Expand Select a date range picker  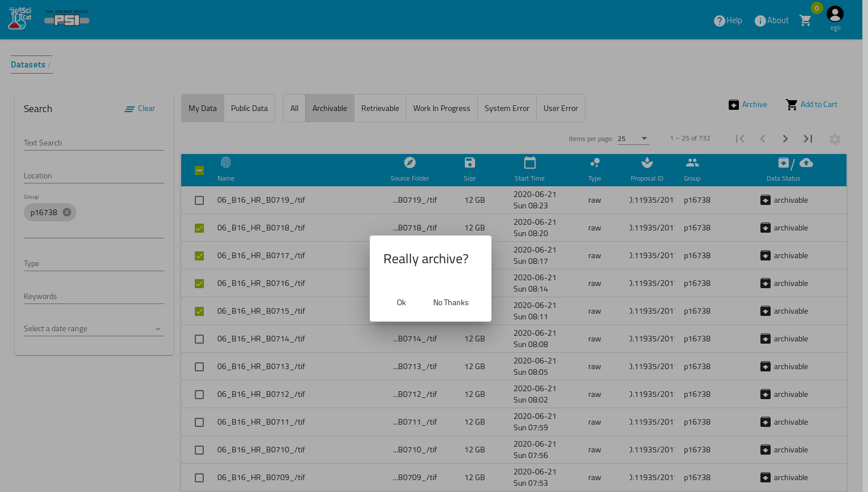pos(94,329)
